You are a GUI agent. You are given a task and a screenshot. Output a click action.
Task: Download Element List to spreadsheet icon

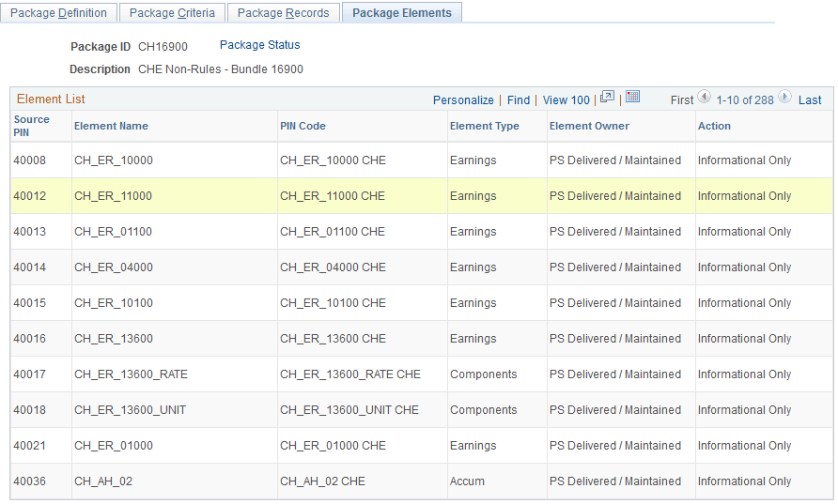point(633,97)
